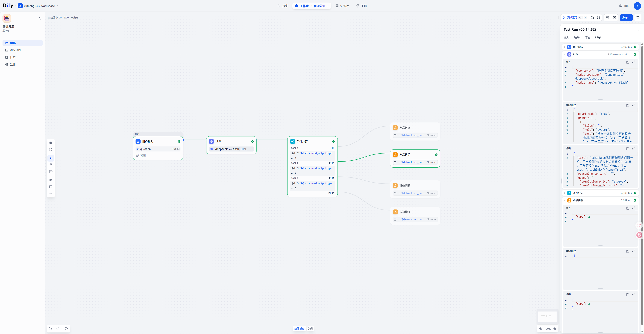Select the LLM node on canvas
The height and width of the screenshot is (334, 644).
click(231, 145)
